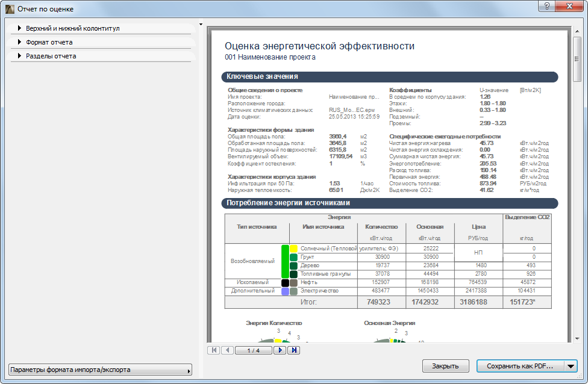Jump to the last report page
This screenshot has width=588, height=384.
[x=293, y=350]
